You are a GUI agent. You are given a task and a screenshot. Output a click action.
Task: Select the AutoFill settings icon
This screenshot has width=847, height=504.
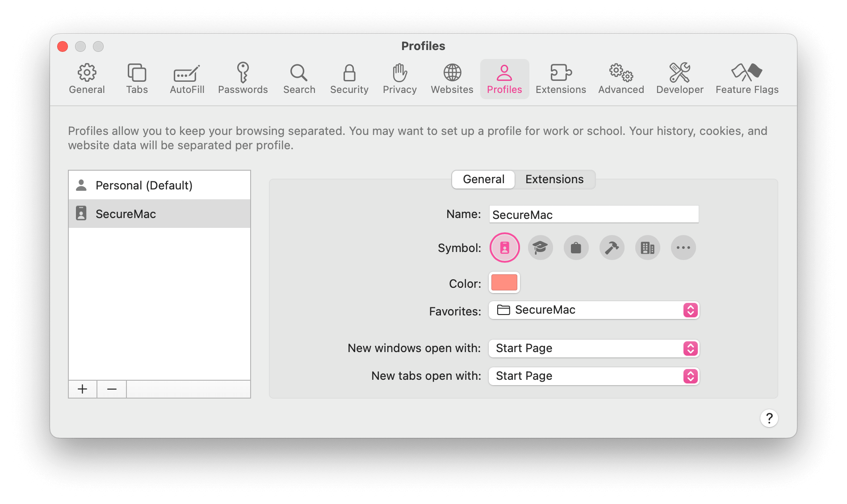pos(186,79)
